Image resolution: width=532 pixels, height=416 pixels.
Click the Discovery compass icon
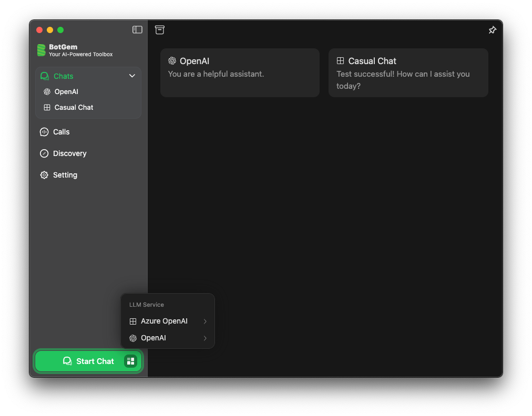pyautogui.click(x=44, y=153)
